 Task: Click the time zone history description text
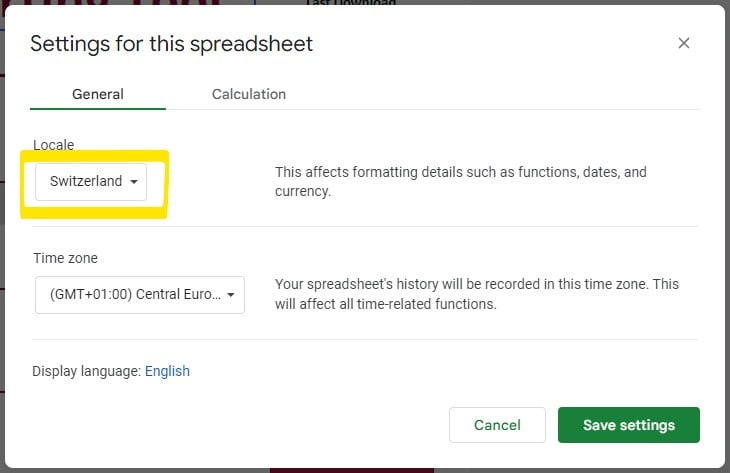click(476, 294)
